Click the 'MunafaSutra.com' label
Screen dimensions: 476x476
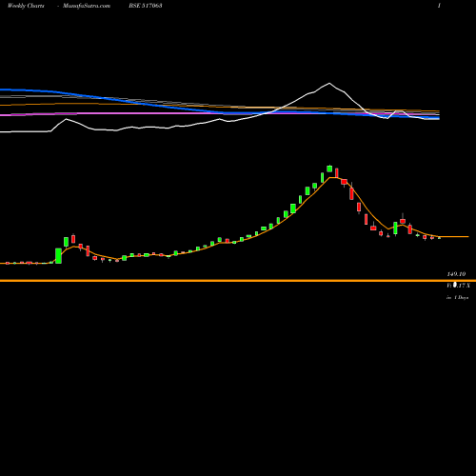[x=87, y=6]
